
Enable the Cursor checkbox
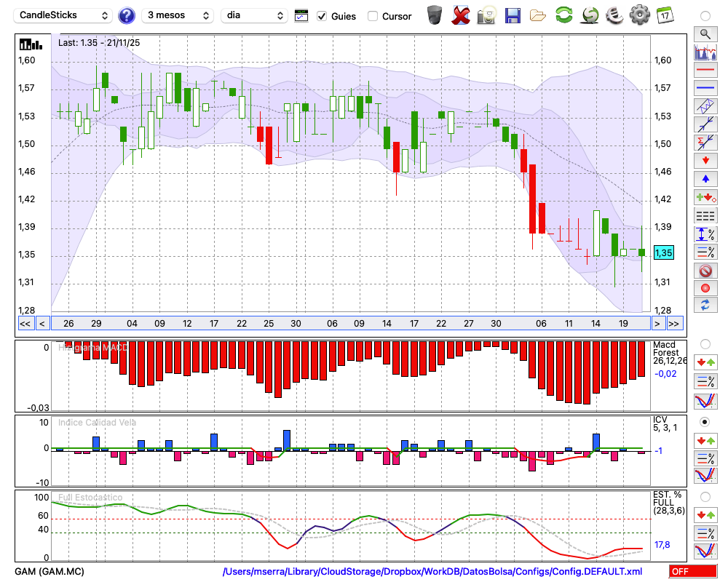373,16
